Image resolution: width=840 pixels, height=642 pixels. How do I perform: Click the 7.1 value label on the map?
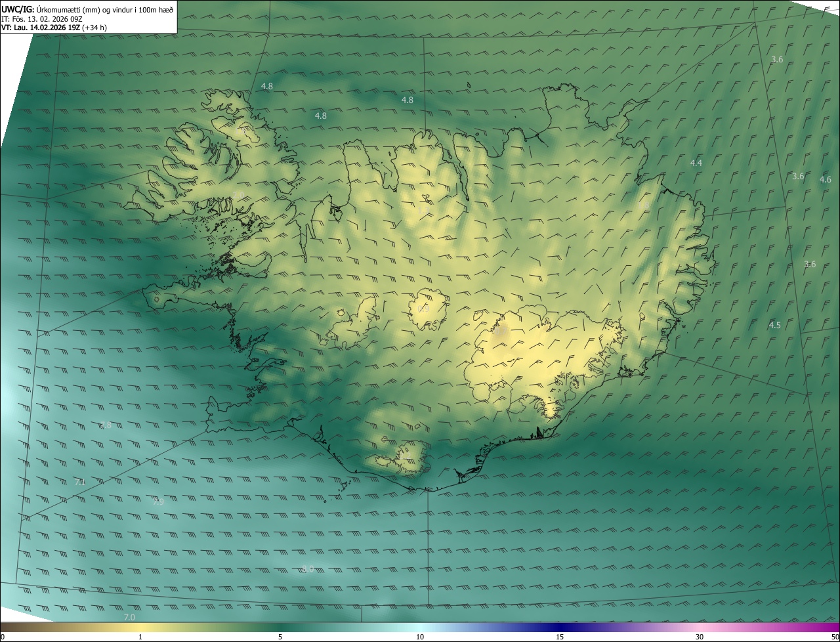pyautogui.click(x=80, y=482)
